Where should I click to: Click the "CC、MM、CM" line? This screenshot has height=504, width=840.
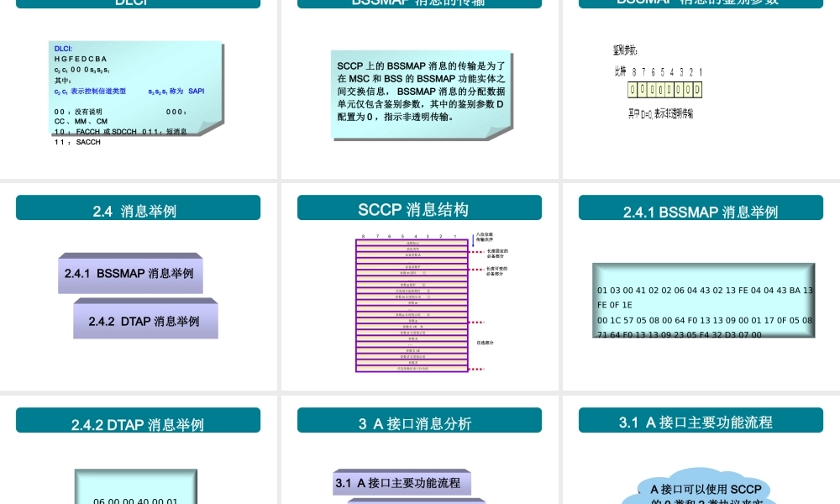[x=81, y=122]
